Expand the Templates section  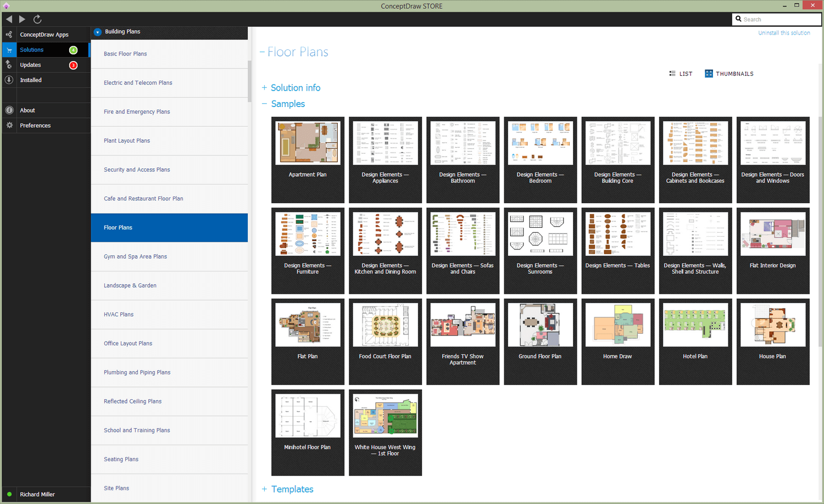click(x=264, y=489)
